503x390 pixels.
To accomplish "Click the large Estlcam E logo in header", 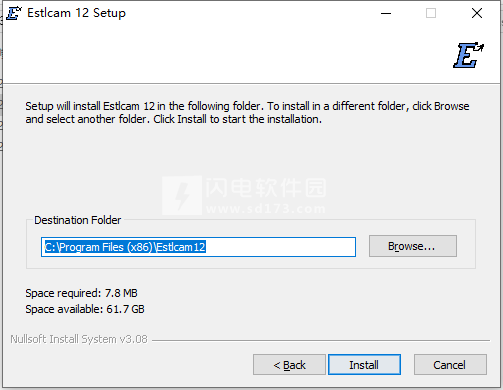I will click(468, 55).
